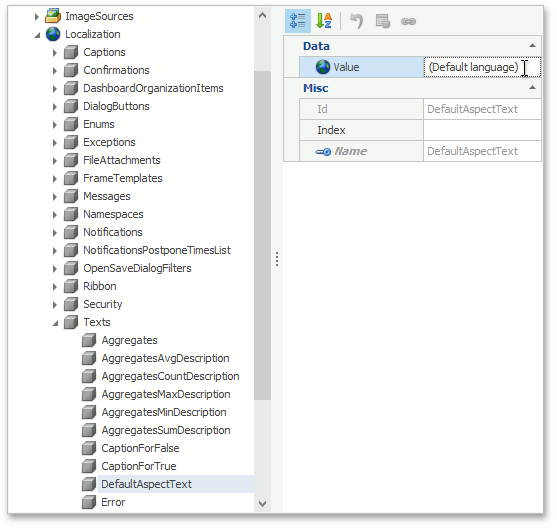
Task: Click the cube icon next to Exceptions
Action: tap(71, 142)
